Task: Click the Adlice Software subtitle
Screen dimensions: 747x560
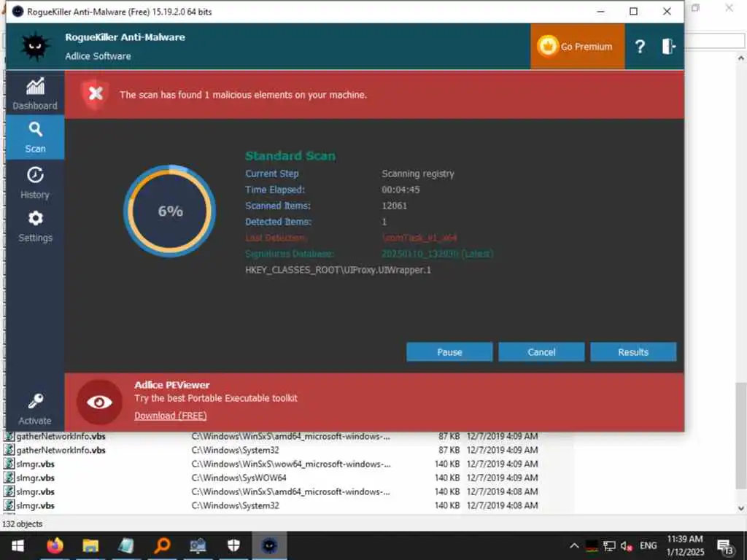Action: [98, 56]
